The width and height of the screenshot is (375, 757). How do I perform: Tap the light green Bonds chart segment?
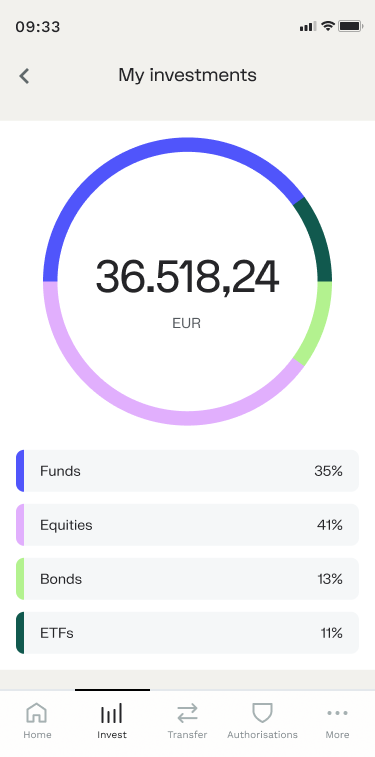pos(319,323)
